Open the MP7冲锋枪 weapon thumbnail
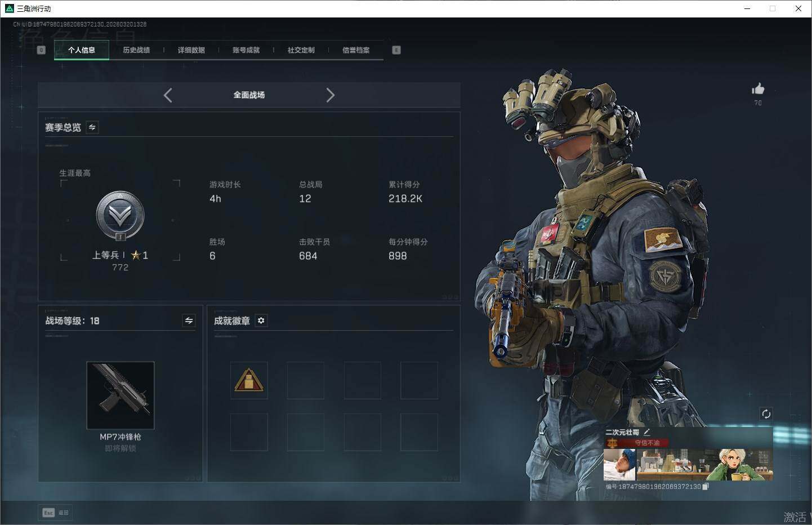 121,395
